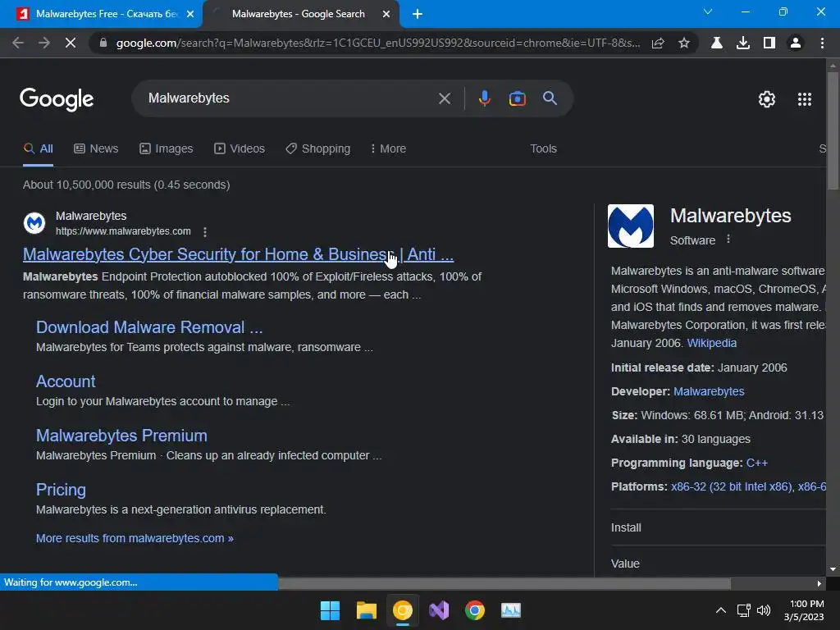Image resolution: width=840 pixels, height=630 pixels.
Task: Open Google quick settings gear
Action: pyautogui.click(x=767, y=99)
